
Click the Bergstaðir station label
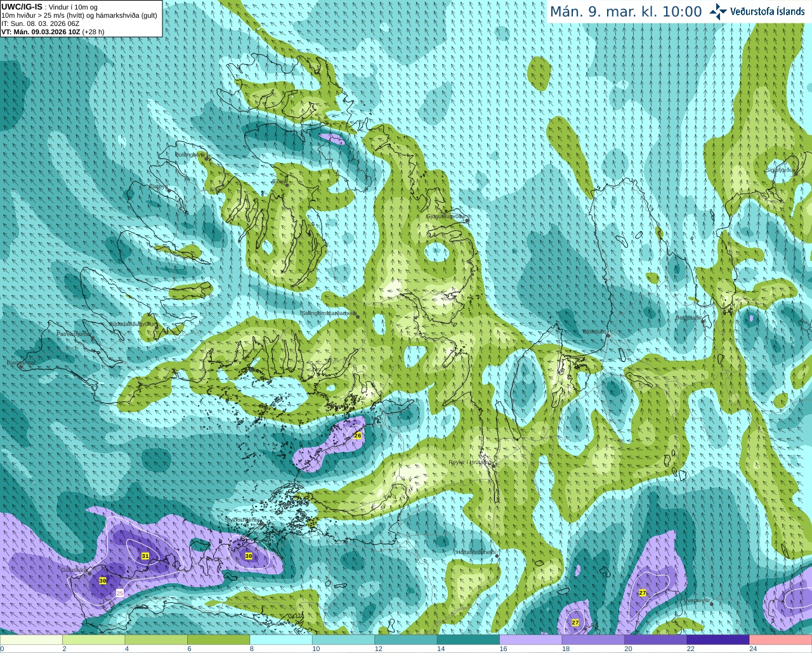(689, 318)
